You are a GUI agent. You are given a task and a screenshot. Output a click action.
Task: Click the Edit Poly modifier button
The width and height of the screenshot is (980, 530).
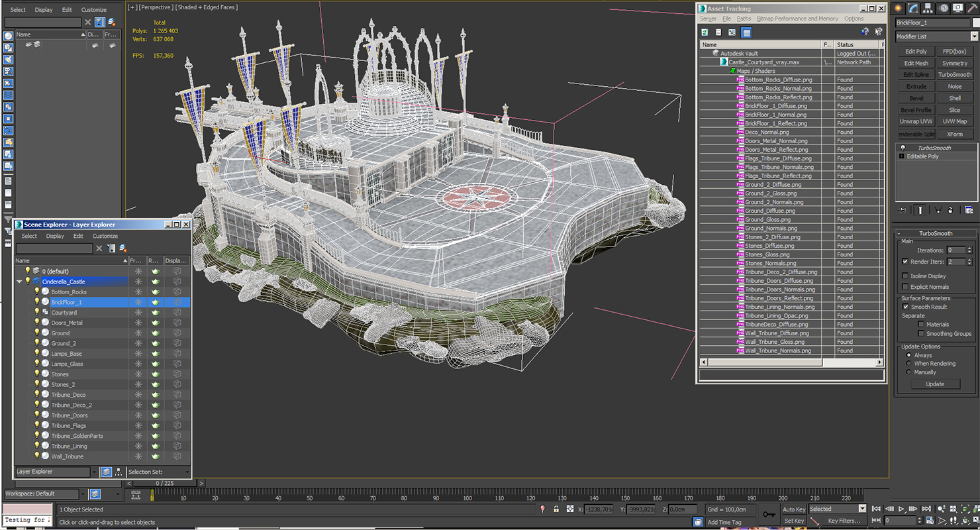click(916, 51)
